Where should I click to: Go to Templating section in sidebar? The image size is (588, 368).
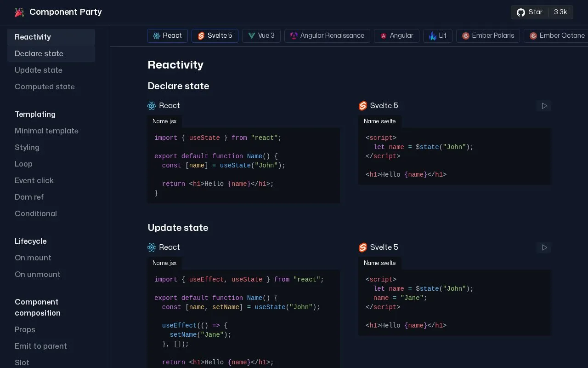[51, 115]
